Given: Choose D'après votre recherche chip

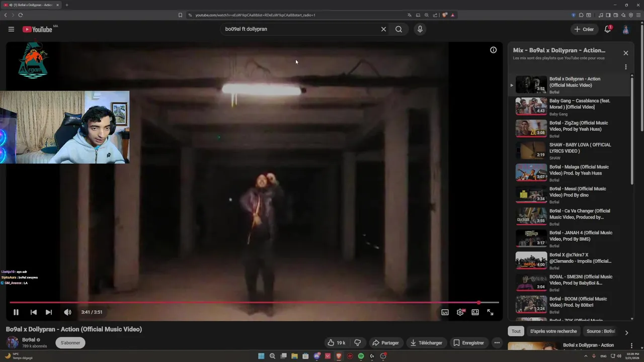Looking at the screenshot, I should (x=553, y=331).
